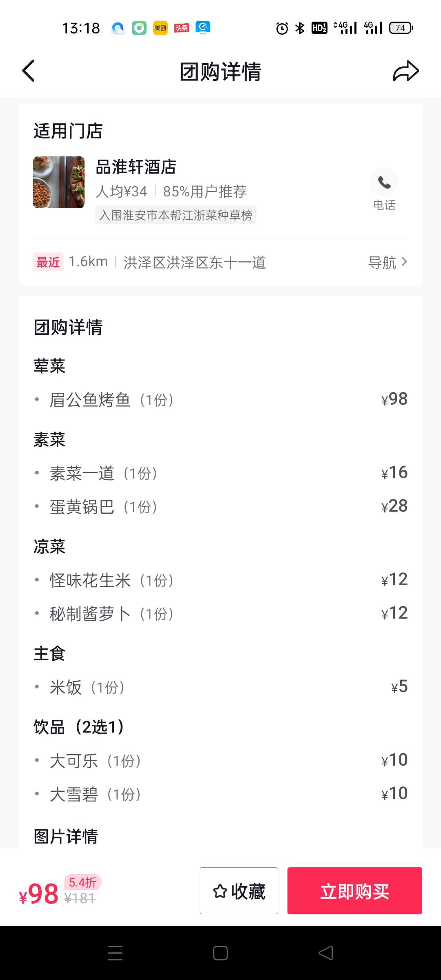
Task: Tap 立即购买 to buy now
Action: pyautogui.click(x=355, y=891)
